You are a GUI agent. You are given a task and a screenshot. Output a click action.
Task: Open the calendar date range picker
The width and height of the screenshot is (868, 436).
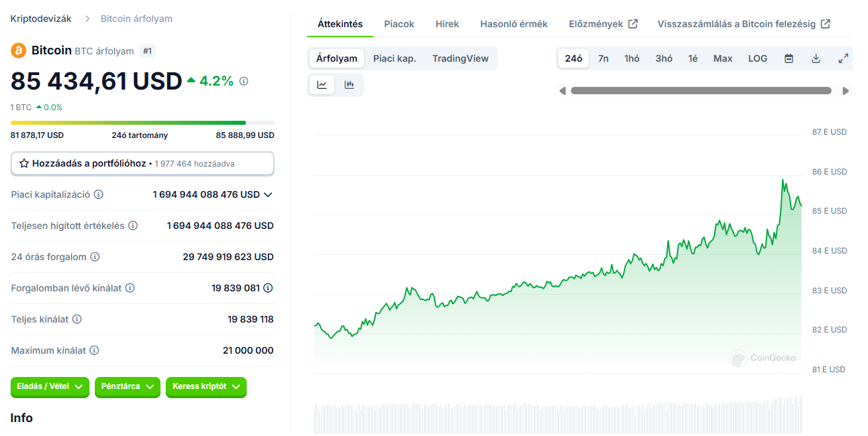click(x=789, y=58)
